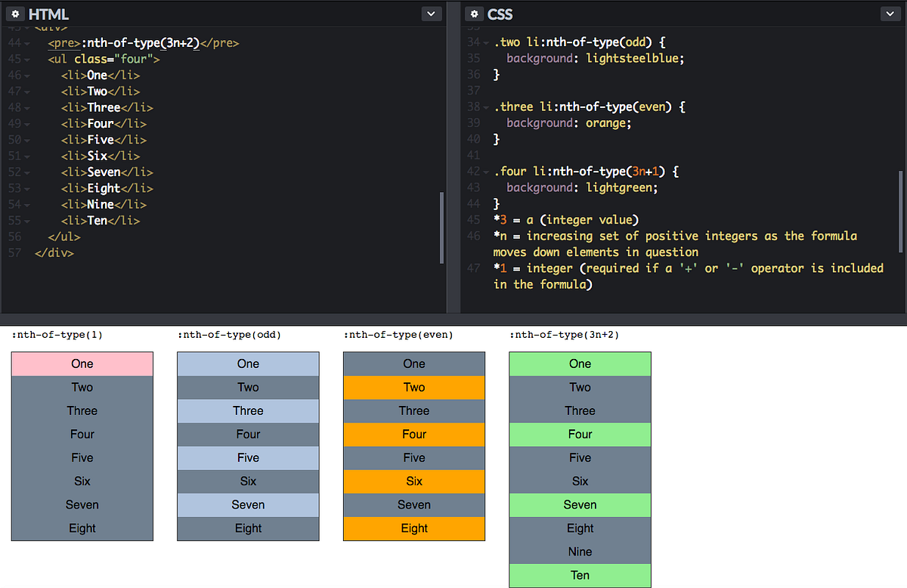Click the pink One cell under nth-of-type(1)
Image resolution: width=907 pixels, height=588 pixels.
tap(82, 364)
